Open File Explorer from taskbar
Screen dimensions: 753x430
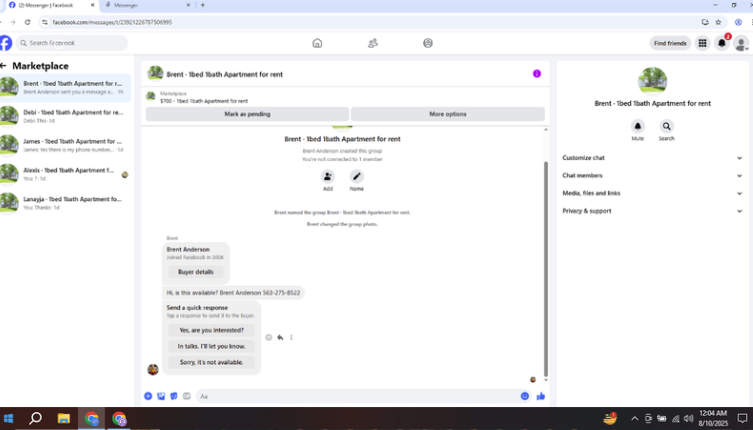pyautogui.click(x=63, y=418)
